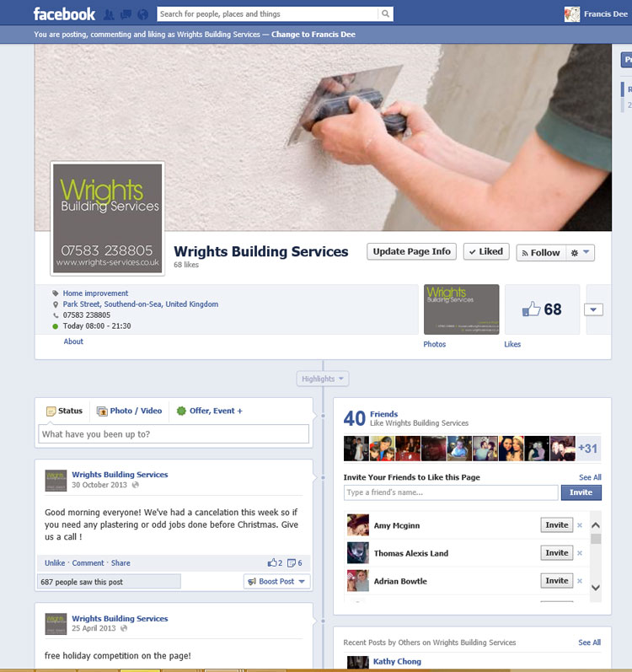Toggle the Liked button
Viewport: 632px width, 672px height.
486,251
